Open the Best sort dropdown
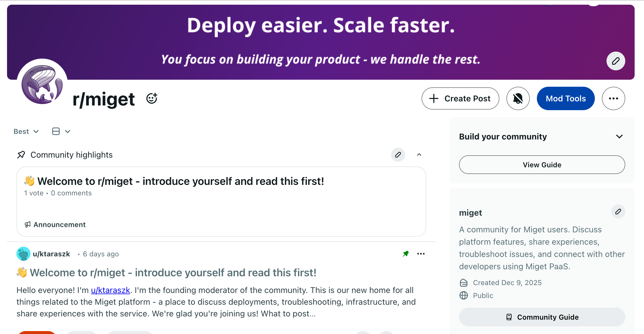The image size is (644, 334). tap(26, 132)
